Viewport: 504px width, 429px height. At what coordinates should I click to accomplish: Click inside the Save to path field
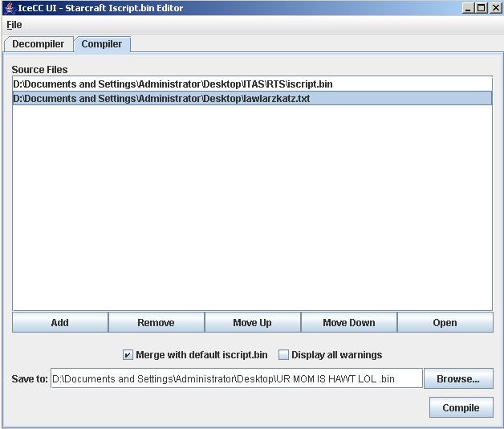pyautogui.click(x=237, y=378)
